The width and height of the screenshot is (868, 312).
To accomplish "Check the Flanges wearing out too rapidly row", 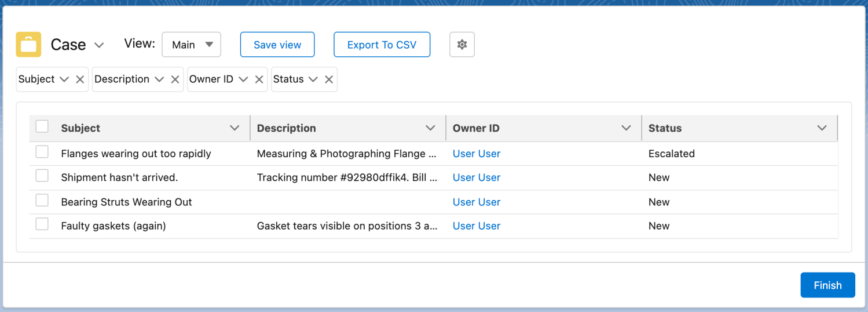I will click(42, 152).
